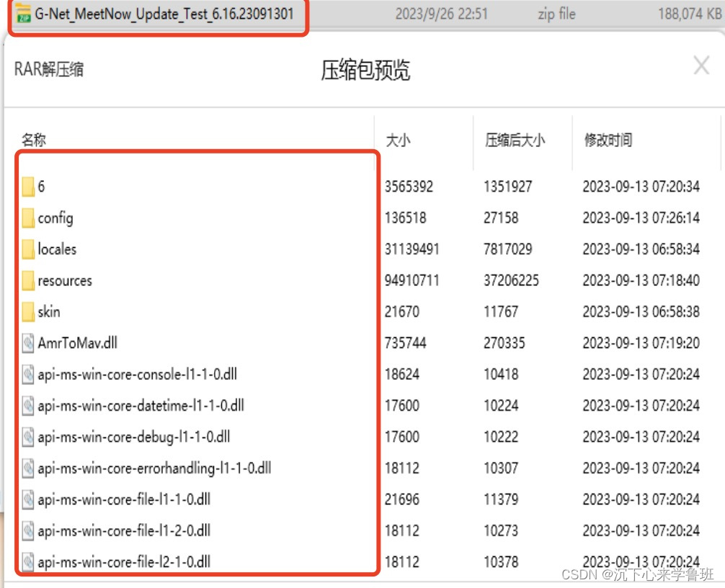Click the folder icon for '6'
The image size is (725, 588).
(x=28, y=187)
